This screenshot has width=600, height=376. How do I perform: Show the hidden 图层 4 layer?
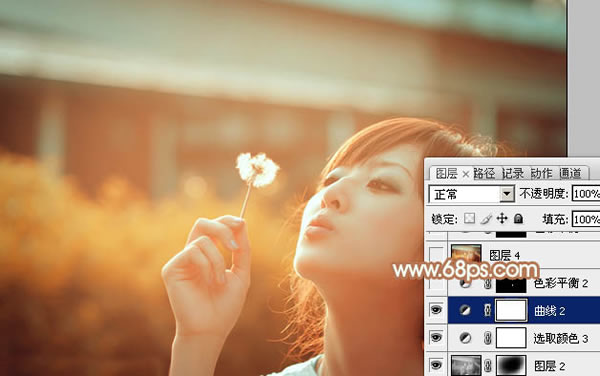(x=436, y=254)
